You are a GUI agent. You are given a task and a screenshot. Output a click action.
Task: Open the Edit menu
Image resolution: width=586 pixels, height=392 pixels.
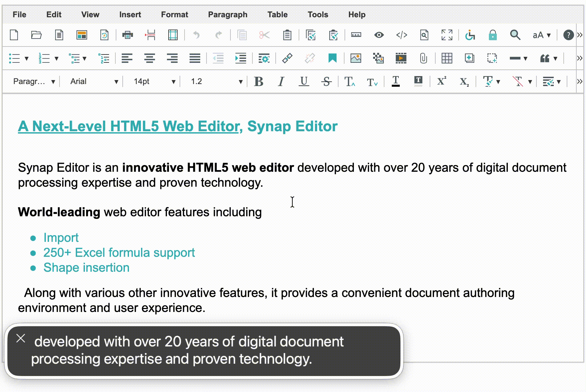pyautogui.click(x=54, y=15)
